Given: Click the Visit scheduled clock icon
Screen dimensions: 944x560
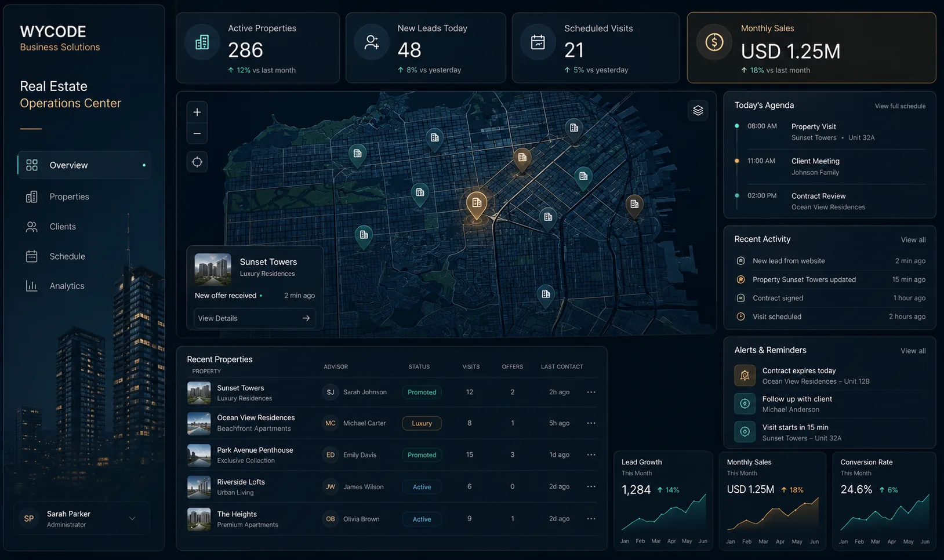Looking at the screenshot, I should pyautogui.click(x=740, y=317).
